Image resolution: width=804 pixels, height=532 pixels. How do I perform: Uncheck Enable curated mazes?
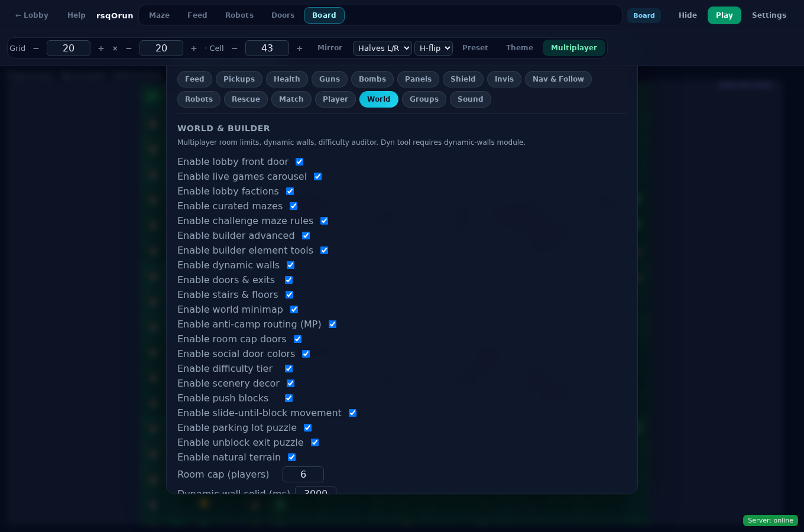[293, 206]
